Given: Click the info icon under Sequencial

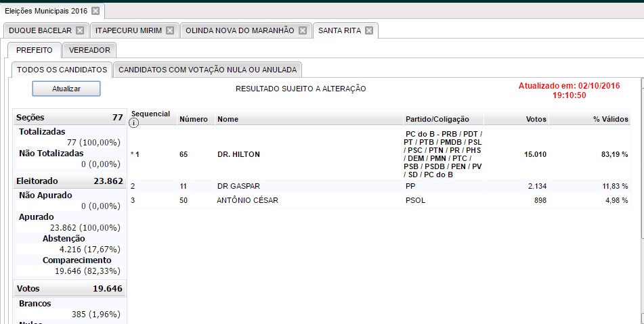Looking at the screenshot, I should (133, 123).
